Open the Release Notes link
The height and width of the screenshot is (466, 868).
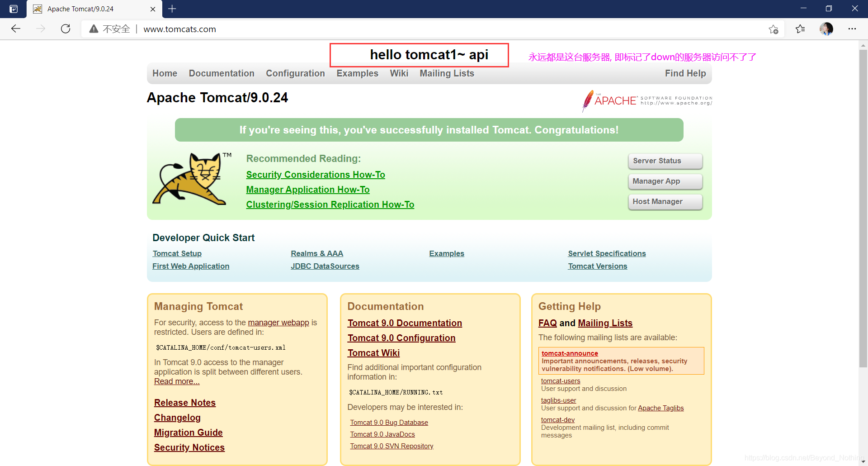[x=185, y=403]
